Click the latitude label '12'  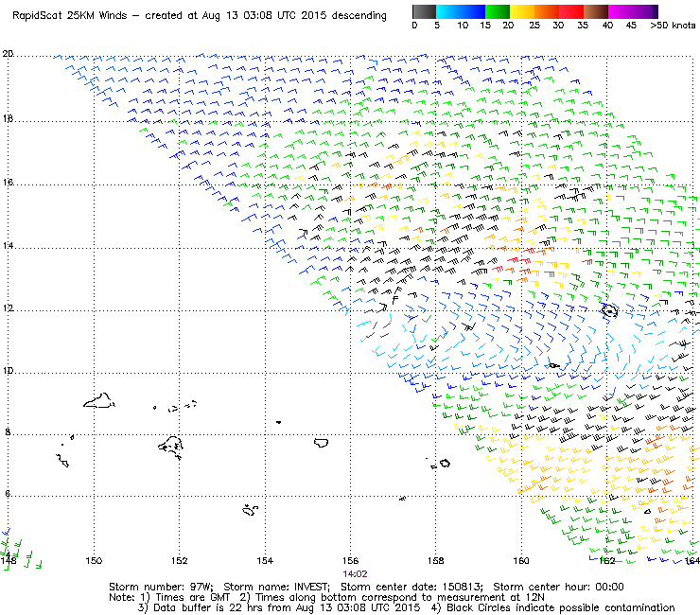[x=8, y=308]
